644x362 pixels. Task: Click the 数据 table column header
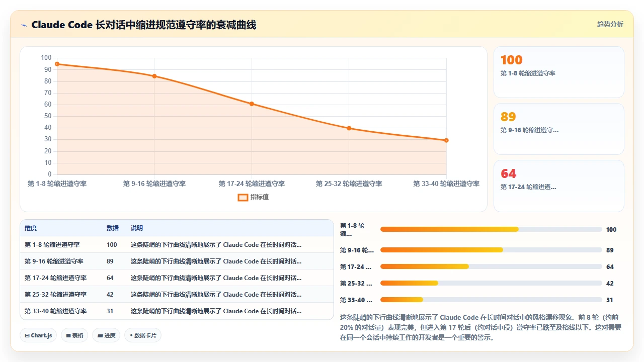(x=113, y=228)
